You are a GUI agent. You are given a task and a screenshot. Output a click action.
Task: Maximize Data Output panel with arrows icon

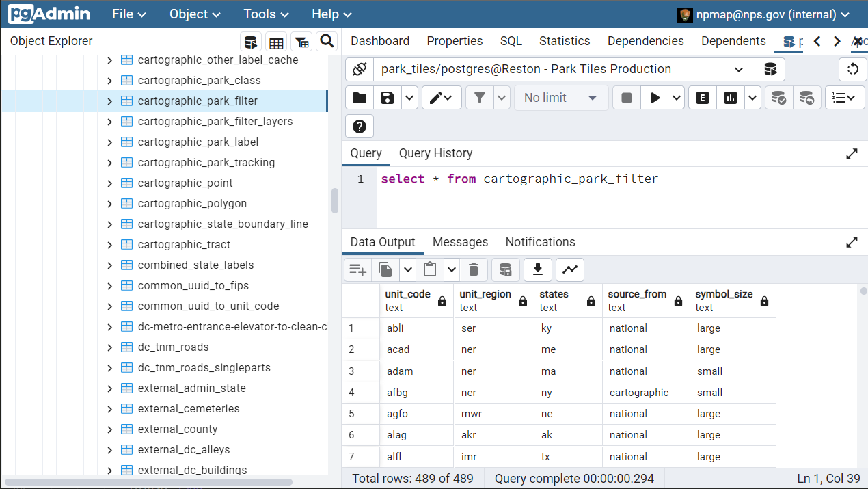coord(852,242)
